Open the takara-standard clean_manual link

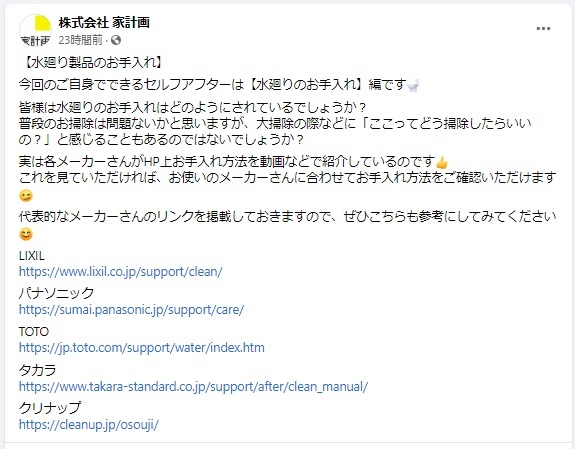pyautogui.click(x=193, y=387)
